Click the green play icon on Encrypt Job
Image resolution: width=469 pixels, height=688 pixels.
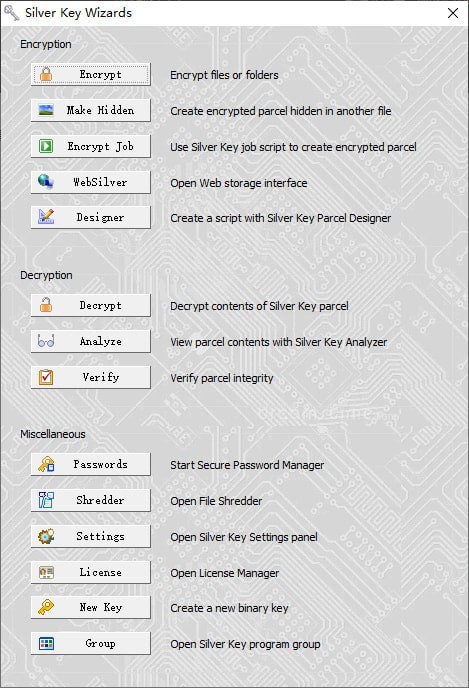(46, 146)
